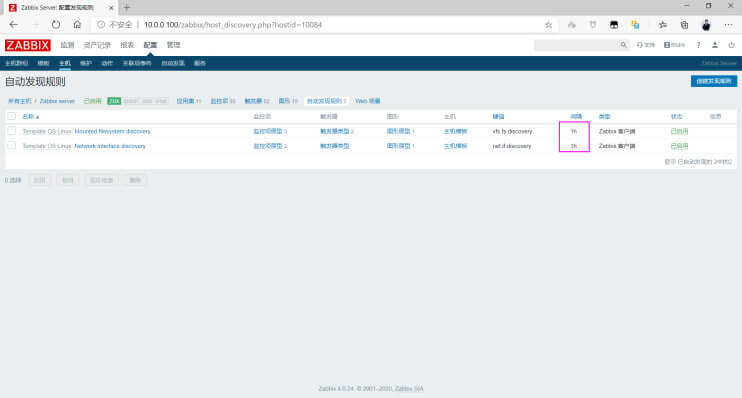Image resolution: width=742 pixels, height=398 pixels.
Task: Open the 配置 (Configuration) main menu
Action: [x=150, y=45]
